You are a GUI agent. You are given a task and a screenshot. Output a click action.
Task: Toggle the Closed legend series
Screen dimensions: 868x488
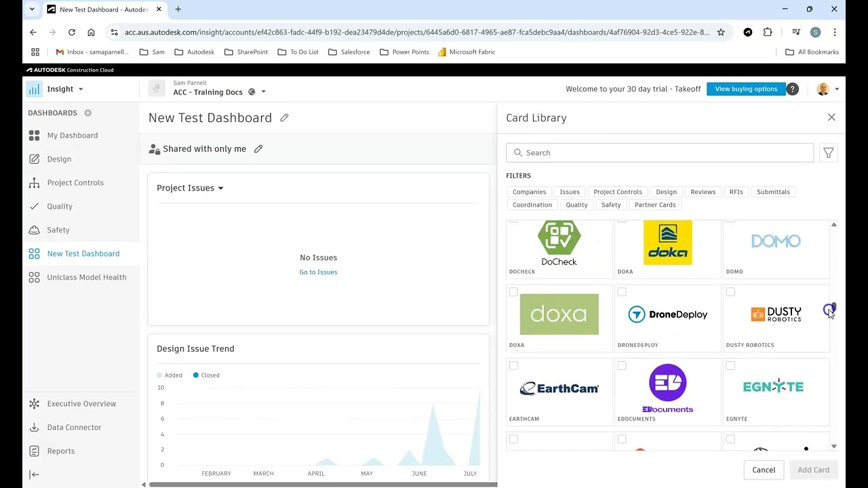pyautogui.click(x=206, y=375)
